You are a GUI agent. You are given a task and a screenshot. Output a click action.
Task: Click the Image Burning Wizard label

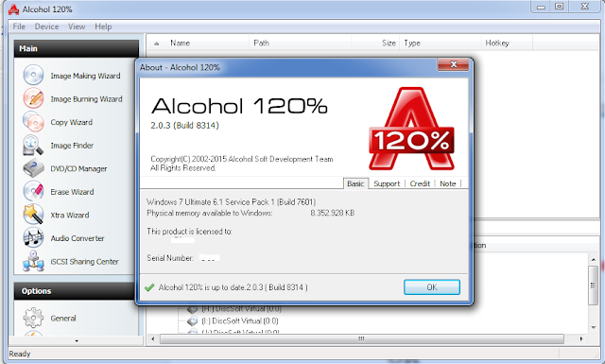click(86, 99)
